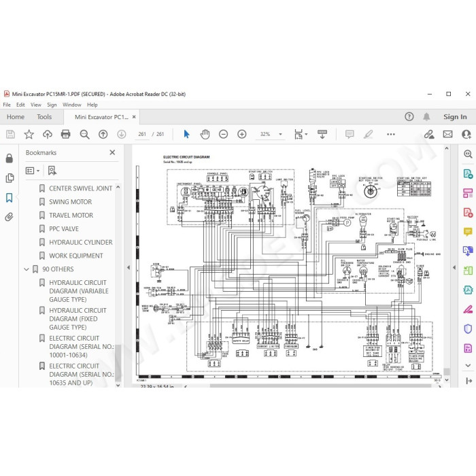Click the document horizontal scrollbar
The width and height of the screenshot is (476, 476).
coord(320,386)
